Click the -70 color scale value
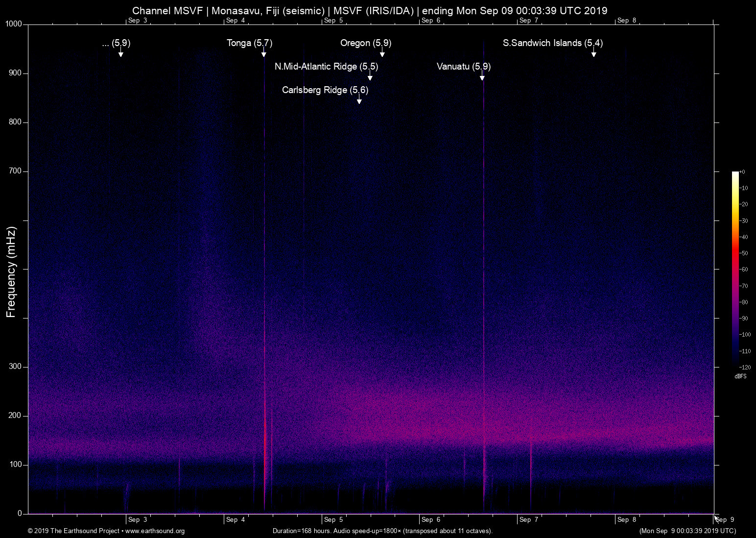756x538 pixels. coord(744,286)
